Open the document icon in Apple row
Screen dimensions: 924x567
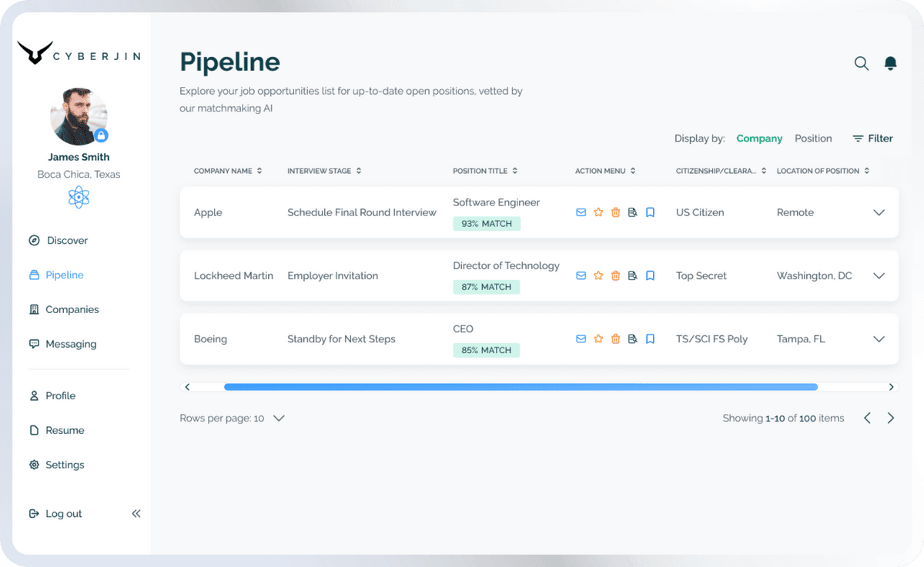pos(632,212)
